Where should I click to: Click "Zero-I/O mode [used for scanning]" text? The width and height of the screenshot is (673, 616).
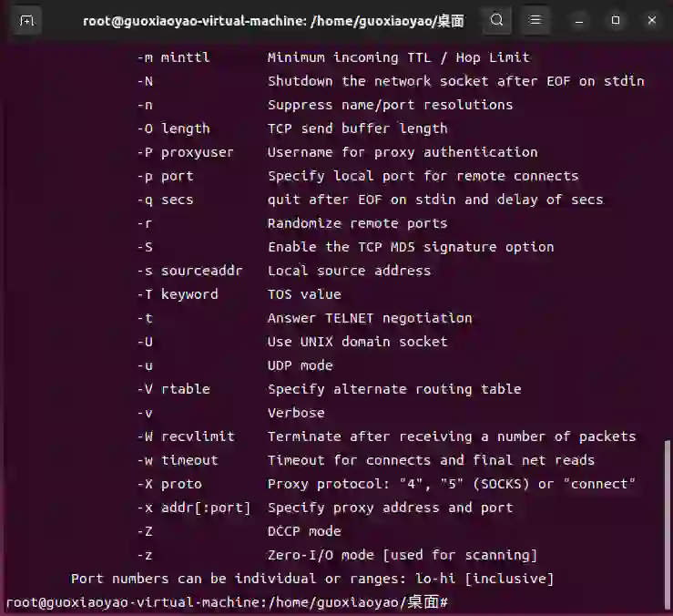[x=402, y=555]
